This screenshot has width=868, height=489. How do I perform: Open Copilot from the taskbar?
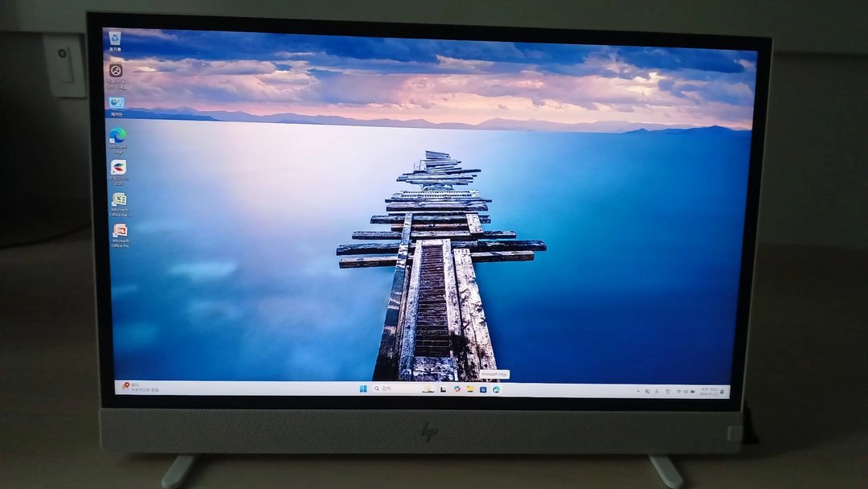click(457, 389)
